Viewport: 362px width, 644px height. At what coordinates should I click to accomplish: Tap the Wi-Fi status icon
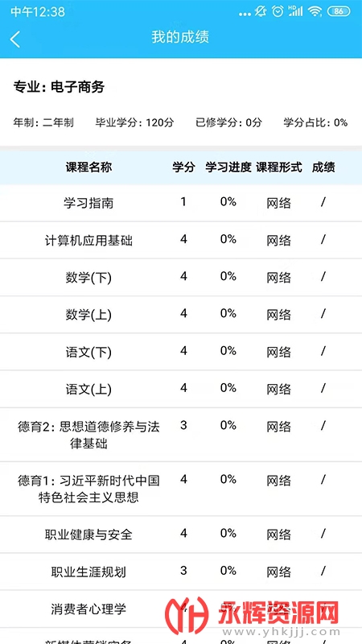pyautogui.click(x=315, y=11)
